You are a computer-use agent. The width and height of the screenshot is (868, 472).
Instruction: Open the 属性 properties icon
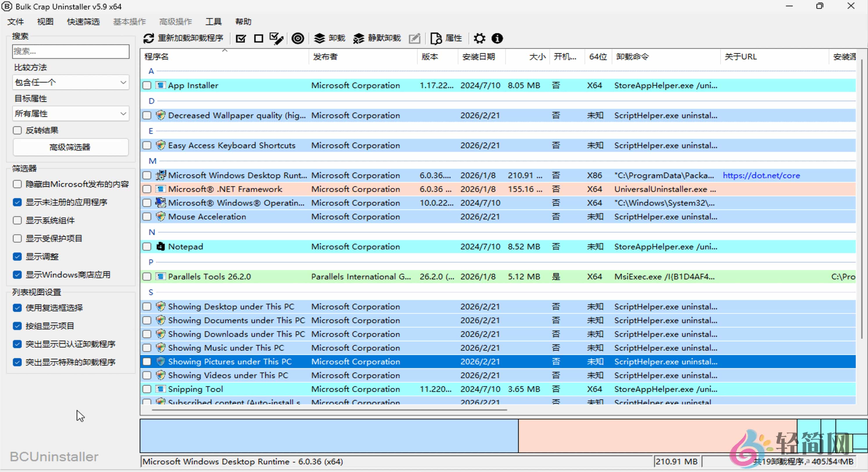tap(436, 38)
